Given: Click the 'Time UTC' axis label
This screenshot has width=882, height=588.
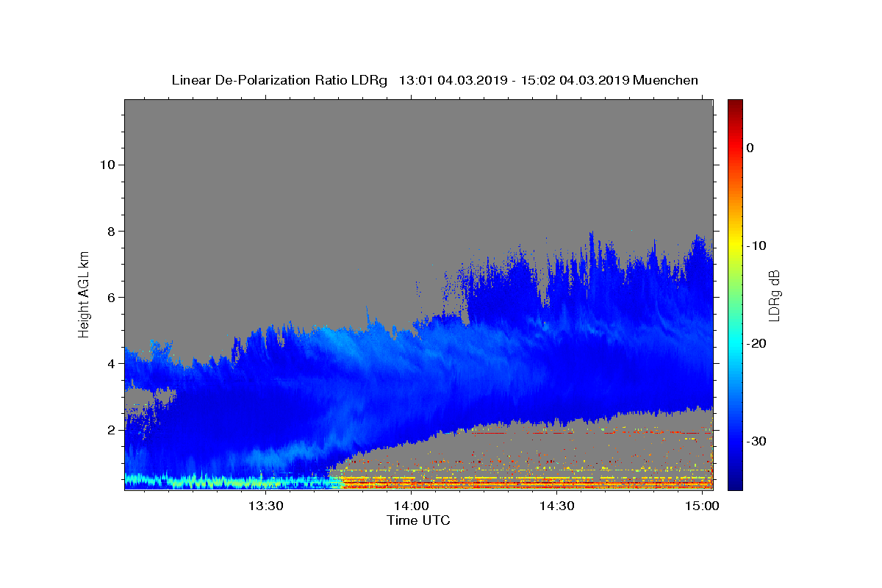Looking at the screenshot, I should (x=418, y=520).
